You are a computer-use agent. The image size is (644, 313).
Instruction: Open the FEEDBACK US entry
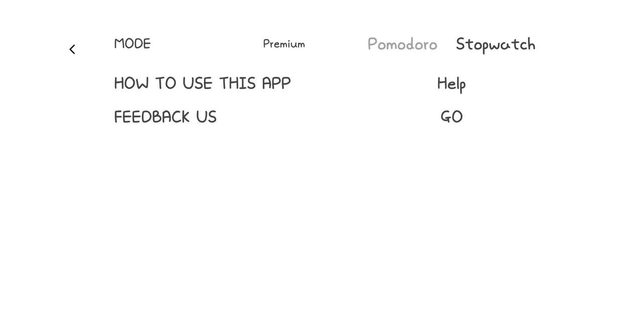coord(165,116)
